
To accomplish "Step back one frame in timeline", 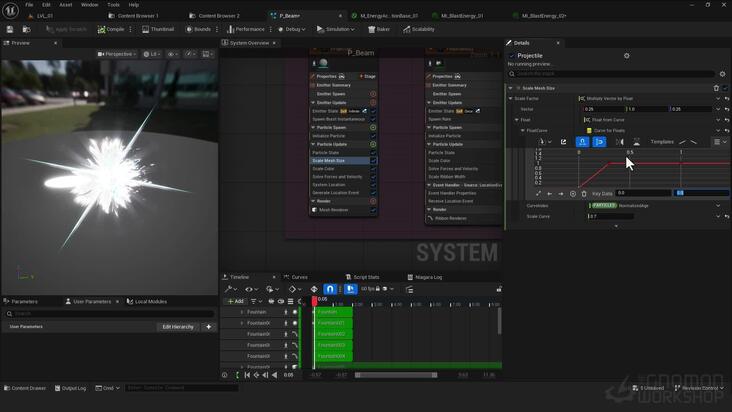I will [265, 375].
